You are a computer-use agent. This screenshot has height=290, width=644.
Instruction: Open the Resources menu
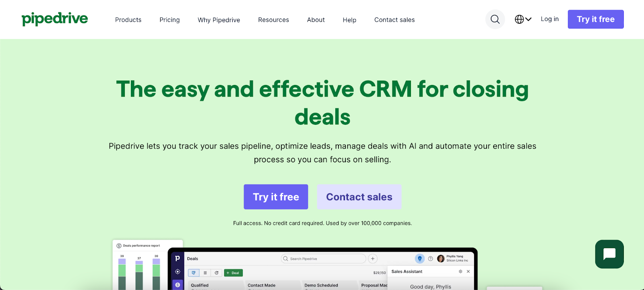pos(274,20)
